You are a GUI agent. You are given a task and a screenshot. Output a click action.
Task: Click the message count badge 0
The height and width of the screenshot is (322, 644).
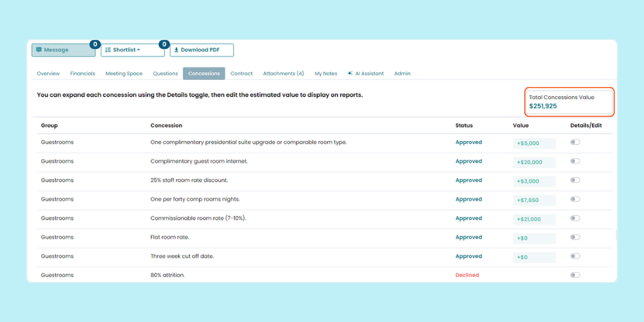[x=95, y=44]
